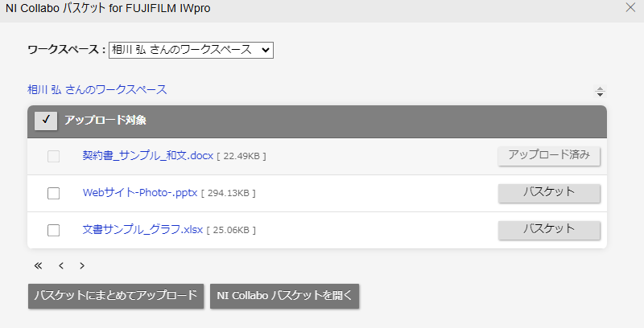Click the disabled checkbox for 契約書_サンプル_和文.docx
This screenshot has height=328, width=644.
(x=53, y=156)
